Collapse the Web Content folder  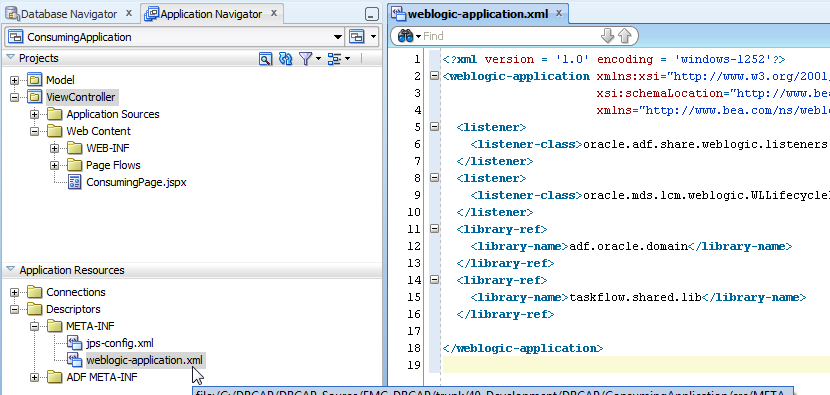pyautogui.click(x=34, y=131)
